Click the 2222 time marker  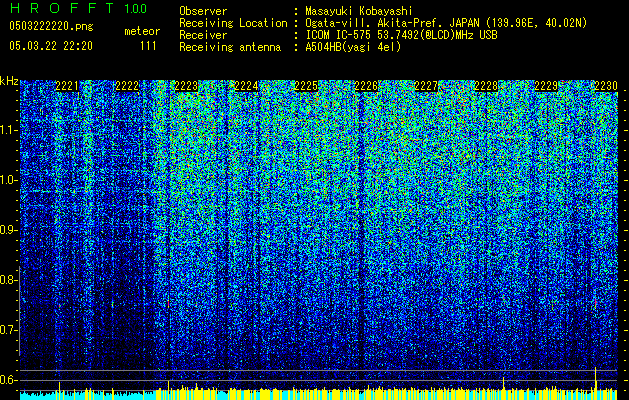[x=127, y=86]
